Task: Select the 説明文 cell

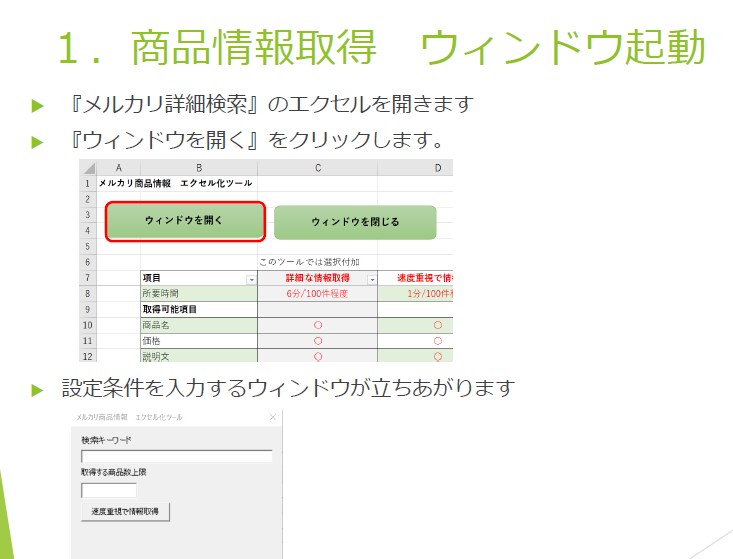Action: point(199,356)
